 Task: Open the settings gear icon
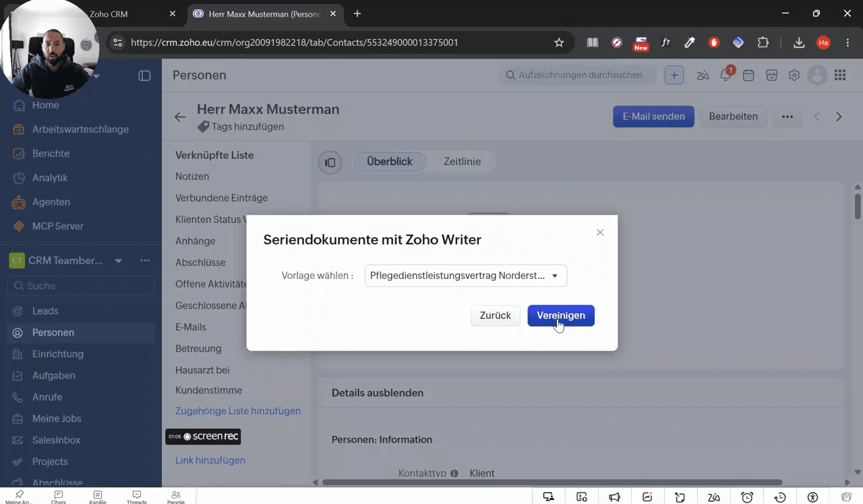pyautogui.click(x=794, y=75)
